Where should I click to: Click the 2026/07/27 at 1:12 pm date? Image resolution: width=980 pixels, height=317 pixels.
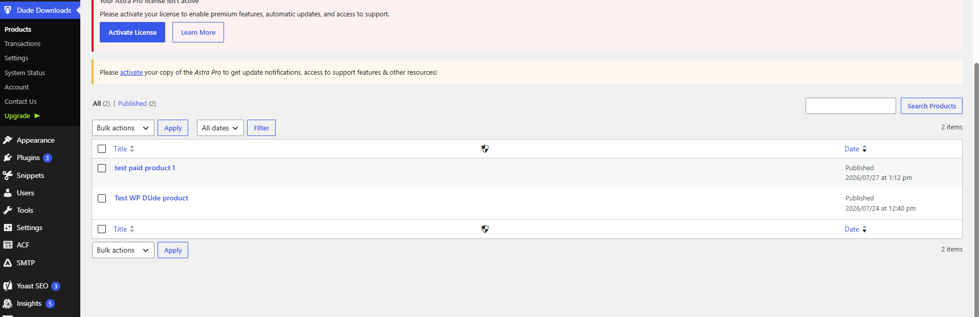click(879, 178)
